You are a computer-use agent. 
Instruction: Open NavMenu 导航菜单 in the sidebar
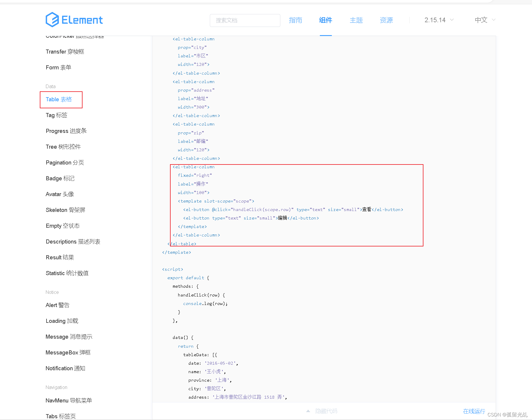pyautogui.click(x=69, y=400)
